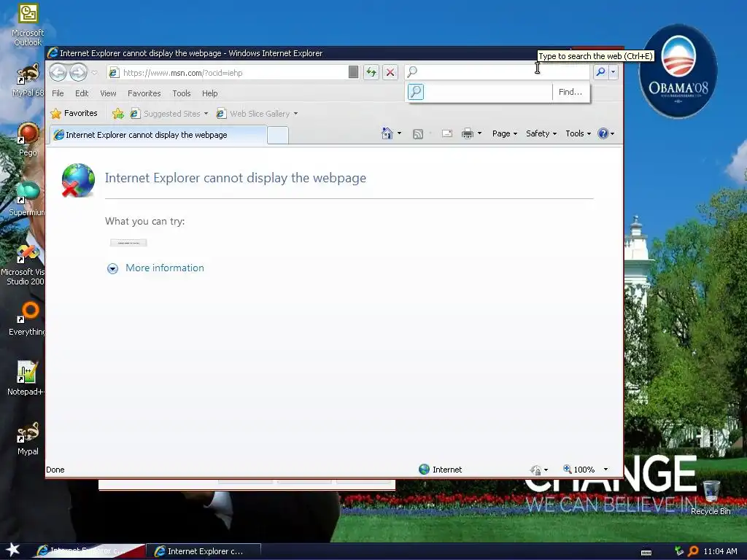Open Web Slice Gallery link
Screen dimensions: 747x560
[253, 113]
